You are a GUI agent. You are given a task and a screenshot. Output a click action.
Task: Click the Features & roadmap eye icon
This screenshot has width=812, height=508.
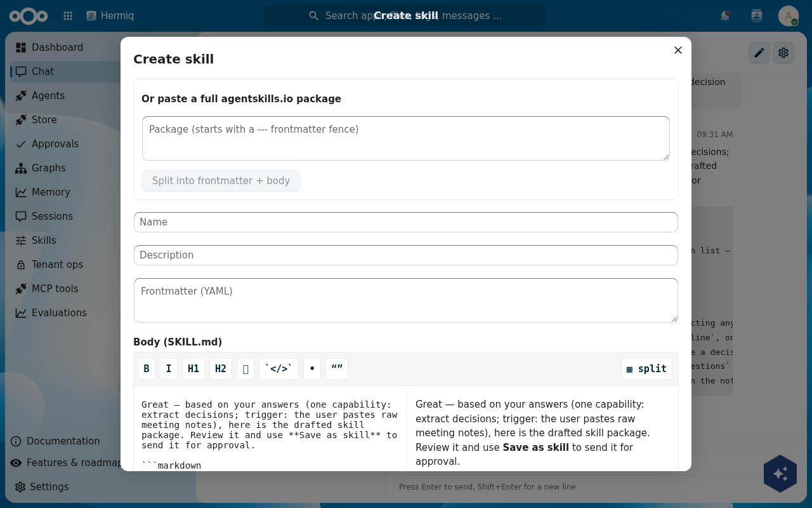pos(16,463)
